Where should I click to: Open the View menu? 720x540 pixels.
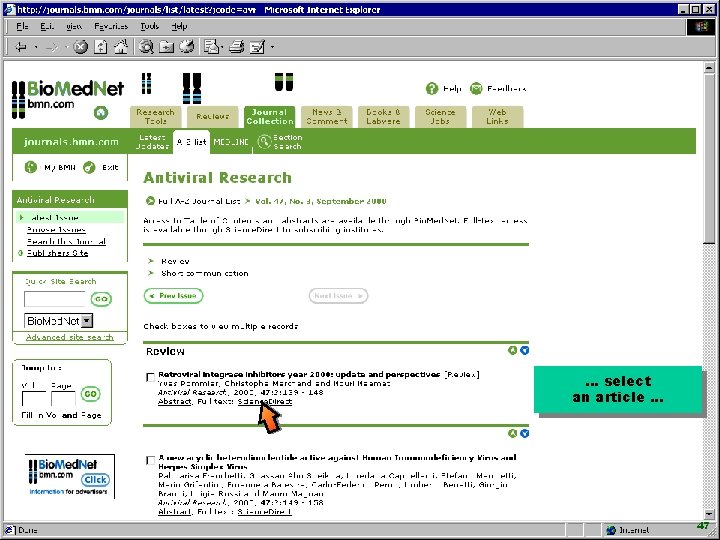tap(74, 26)
